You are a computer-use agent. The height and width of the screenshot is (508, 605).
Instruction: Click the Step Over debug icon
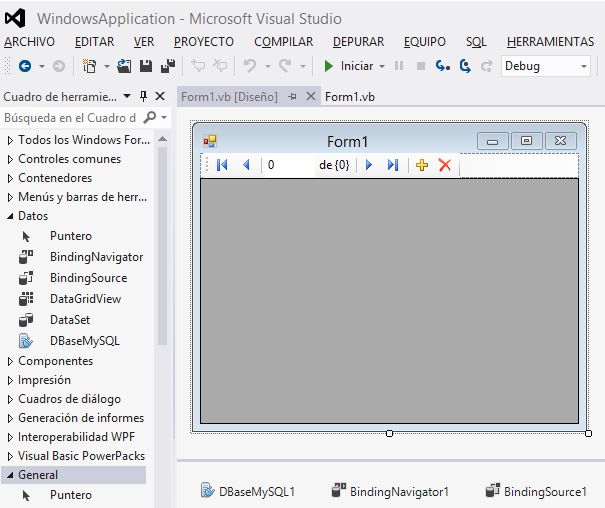click(x=465, y=66)
